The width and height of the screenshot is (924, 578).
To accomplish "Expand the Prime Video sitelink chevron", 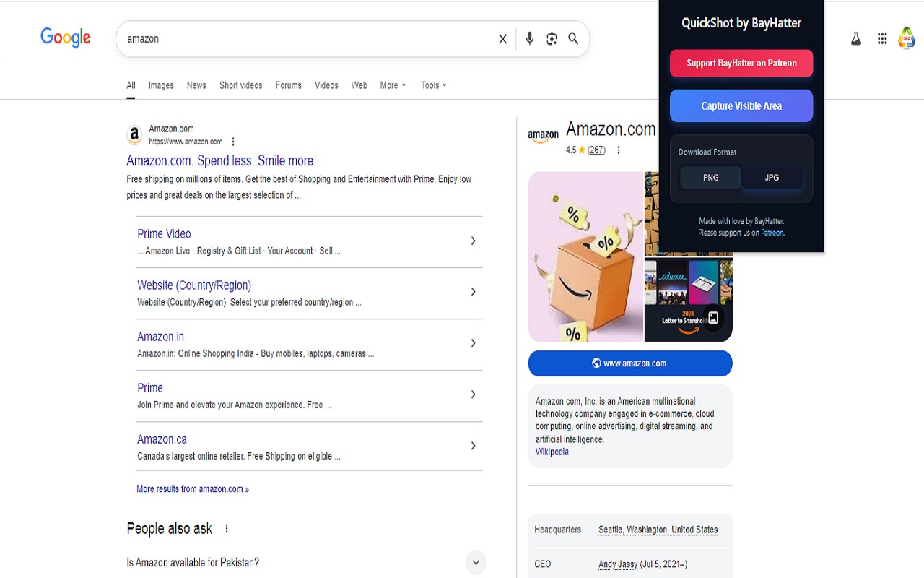I will tap(474, 241).
